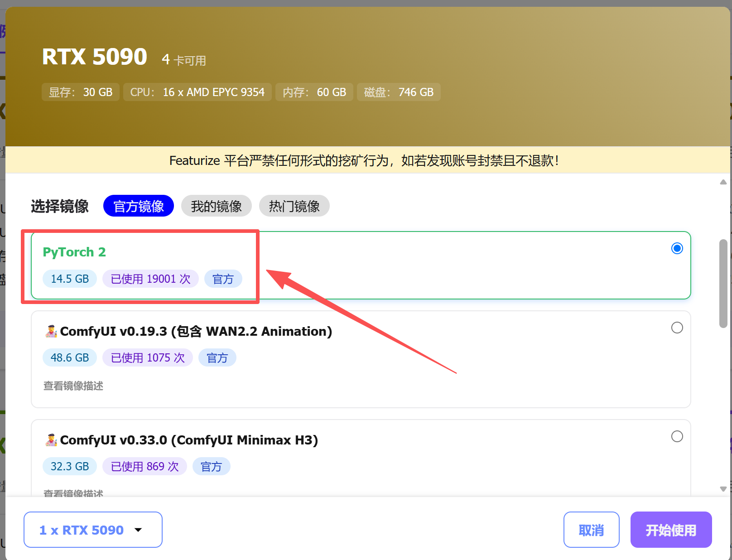
Task: Click the 开始使用 button
Action: pos(671,530)
